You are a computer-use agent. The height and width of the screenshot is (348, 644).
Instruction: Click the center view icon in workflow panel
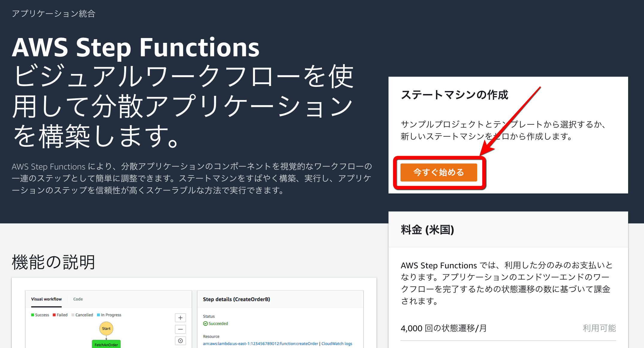click(180, 341)
